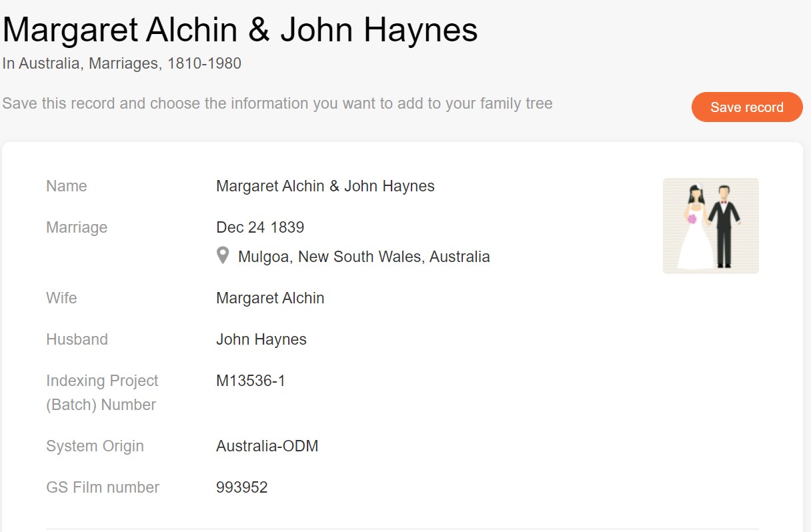Viewport: 811px width, 532px height.
Task: Click the GS Film number field label
Action: pos(103,487)
